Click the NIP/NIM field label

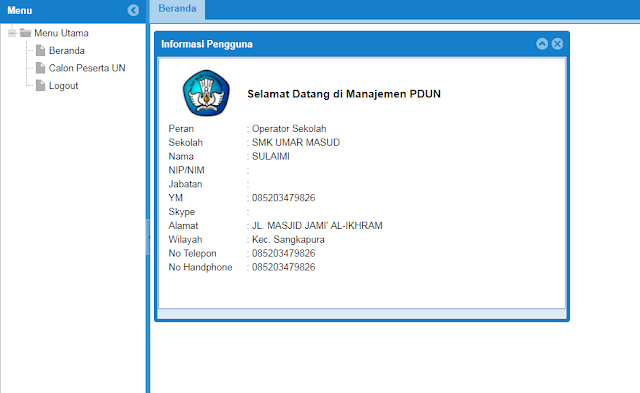186,170
